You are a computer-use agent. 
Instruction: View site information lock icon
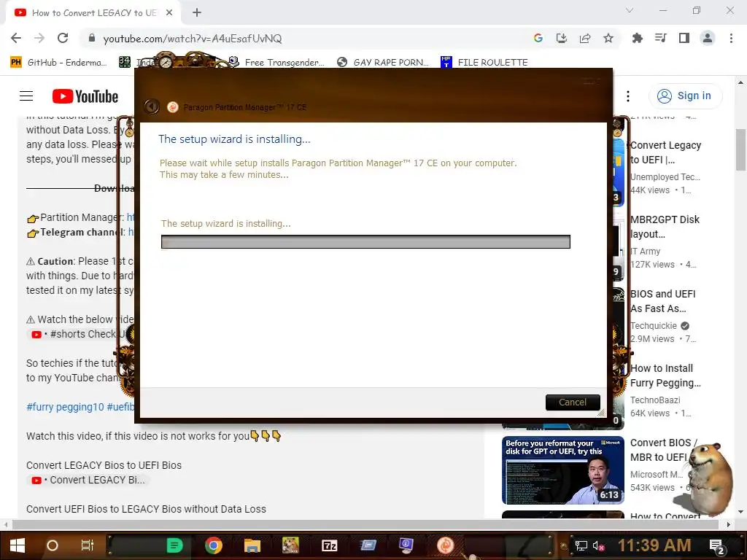pos(91,38)
